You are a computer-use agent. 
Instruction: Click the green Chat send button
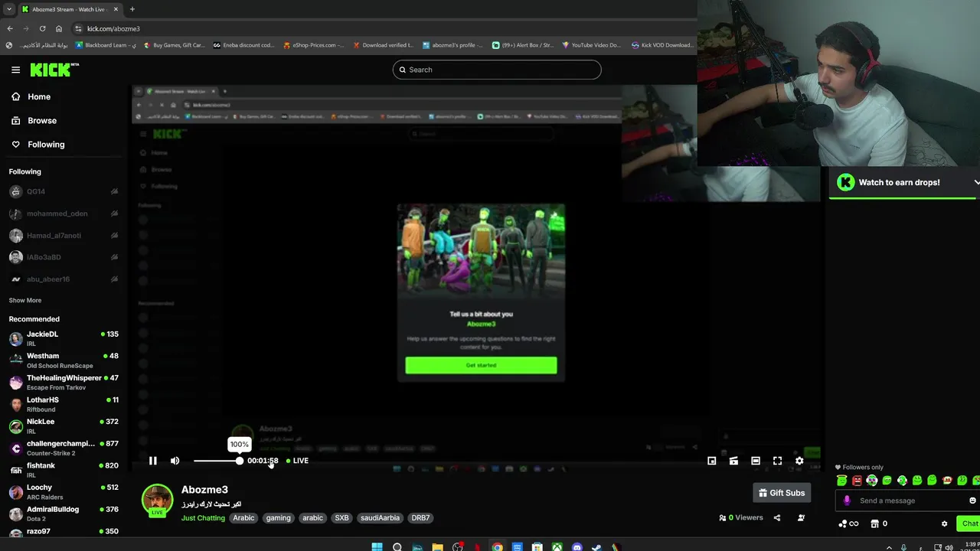click(969, 523)
